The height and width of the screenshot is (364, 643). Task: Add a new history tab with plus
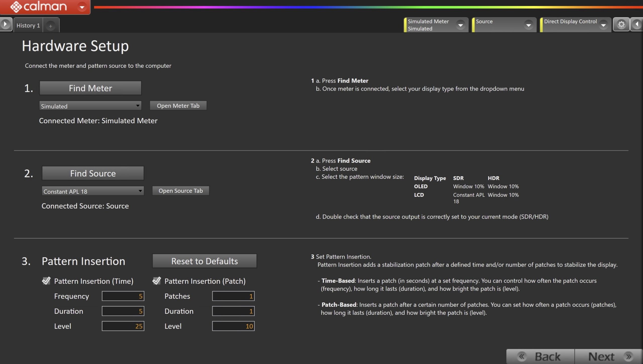tap(51, 26)
